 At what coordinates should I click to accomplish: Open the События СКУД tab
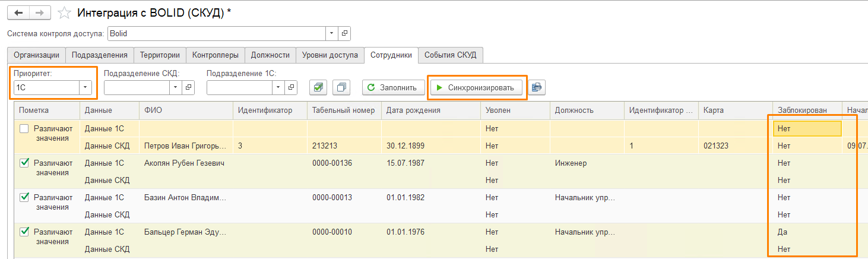coord(451,55)
